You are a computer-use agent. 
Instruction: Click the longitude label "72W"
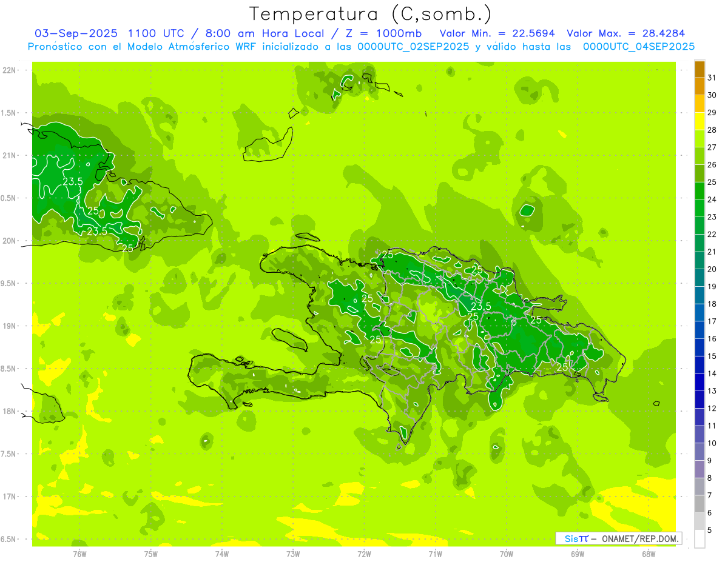coord(364,554)
